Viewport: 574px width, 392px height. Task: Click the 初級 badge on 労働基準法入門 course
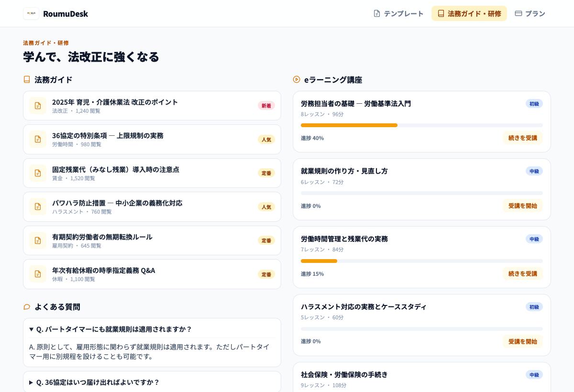coord(534,104)
